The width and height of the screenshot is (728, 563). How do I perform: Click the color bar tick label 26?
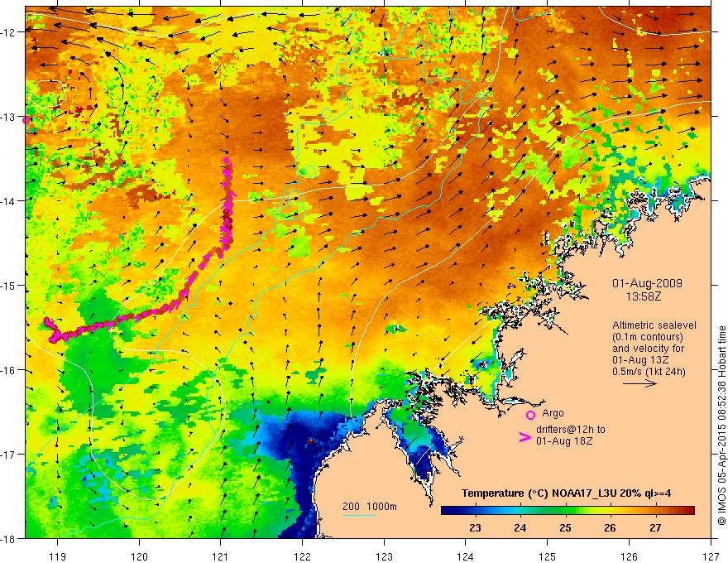point(610,527)
